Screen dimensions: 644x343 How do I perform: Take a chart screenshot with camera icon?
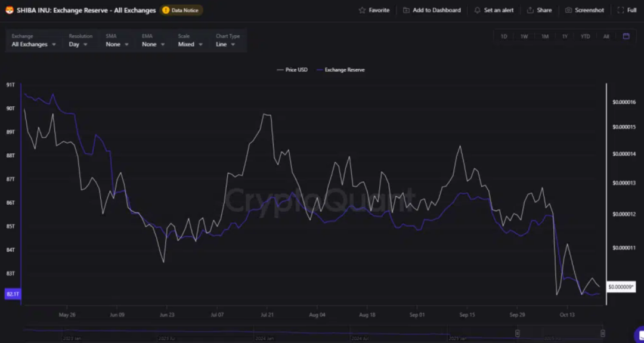tap(568, 10)
